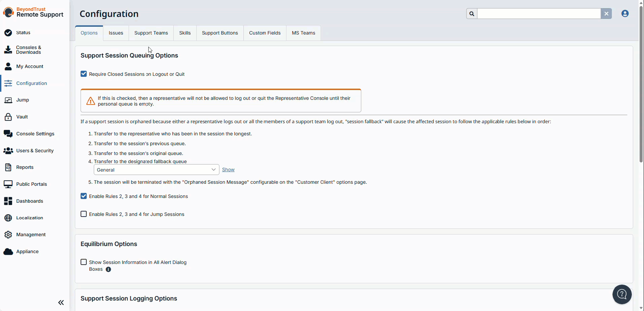The height and width of the screenshot is (311, 644).
Task: Click the Users & Security group icon
Action: pyautogui.click(x=8, y=151)
